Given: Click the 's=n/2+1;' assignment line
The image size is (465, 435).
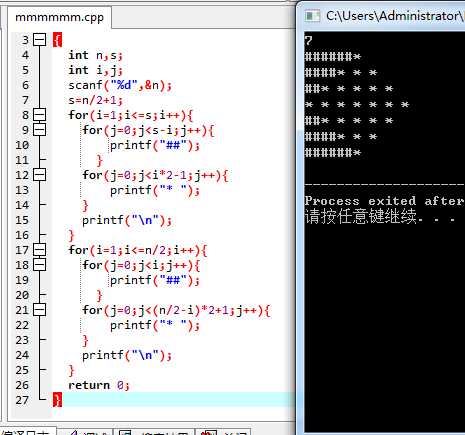Looking at the screenshot, I should click(x=95, y=100).
